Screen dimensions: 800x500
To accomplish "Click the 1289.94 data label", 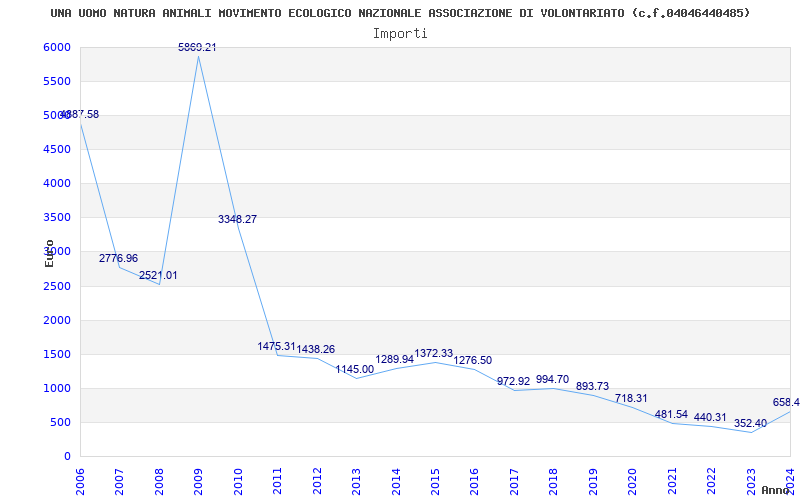I will tap(394, 359).
